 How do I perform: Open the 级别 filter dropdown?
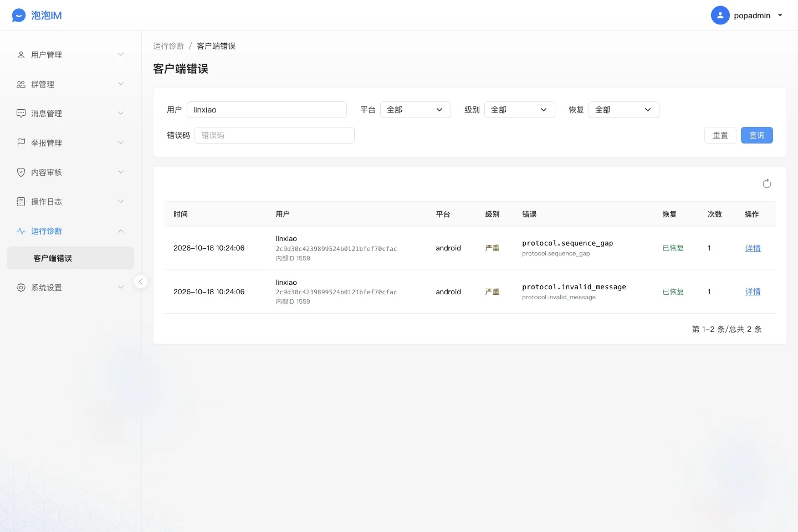pos(520,110)
